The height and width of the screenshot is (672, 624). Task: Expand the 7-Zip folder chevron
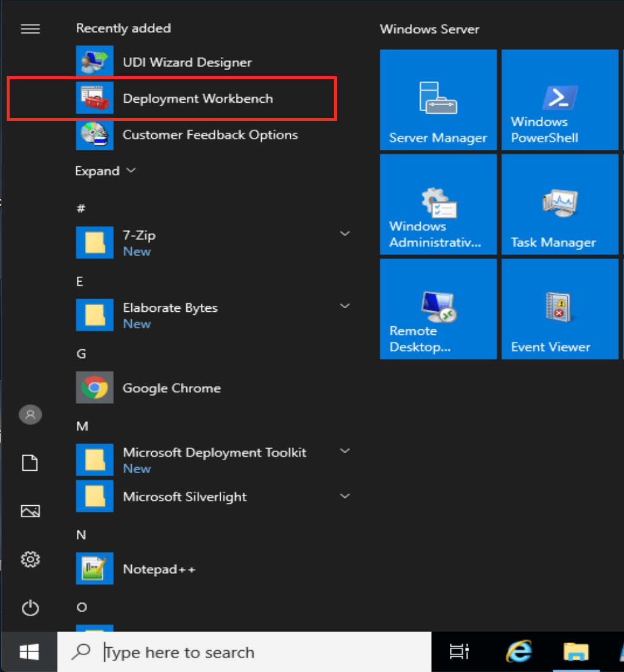coord(345,234)
